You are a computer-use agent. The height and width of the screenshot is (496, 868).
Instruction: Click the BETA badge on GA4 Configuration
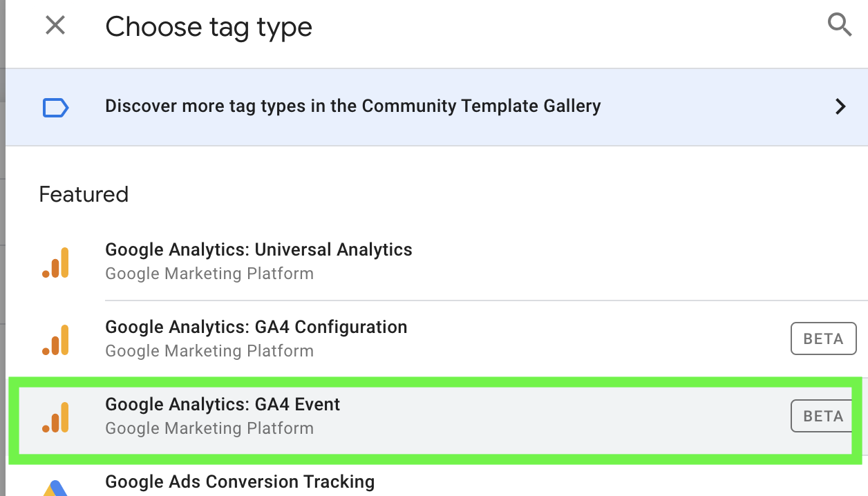click(x=823, y=339)
